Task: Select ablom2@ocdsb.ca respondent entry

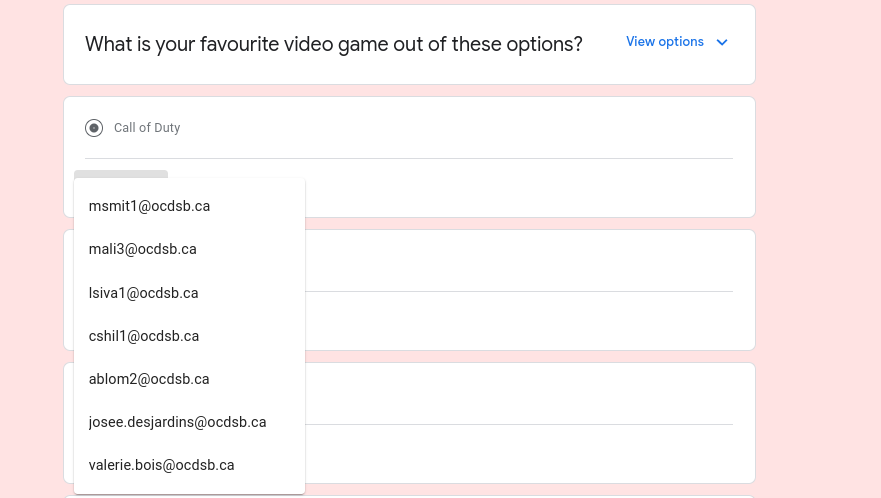Action: click(x=149, y=379)
